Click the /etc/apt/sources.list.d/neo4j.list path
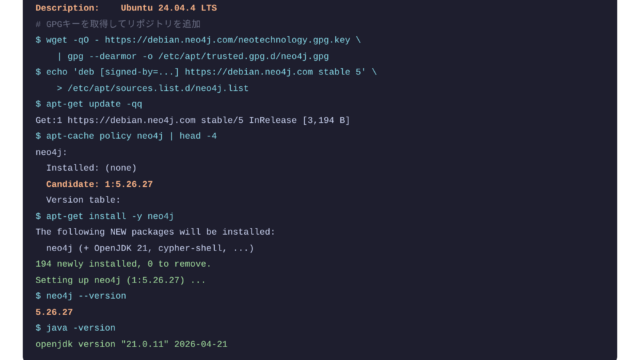The width and height of the screenshot is (640, 360). pyautogui.click(x=158, y=88)
